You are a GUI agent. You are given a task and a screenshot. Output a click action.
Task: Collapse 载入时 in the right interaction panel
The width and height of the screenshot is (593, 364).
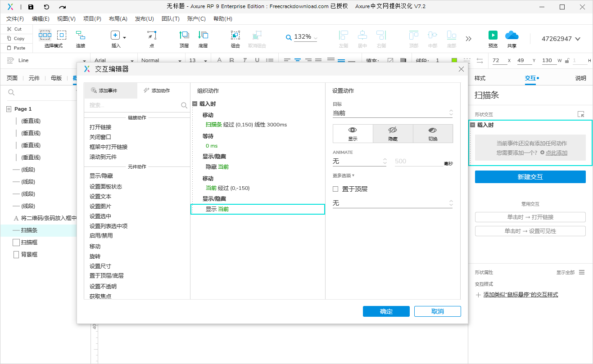pos(472,125)
